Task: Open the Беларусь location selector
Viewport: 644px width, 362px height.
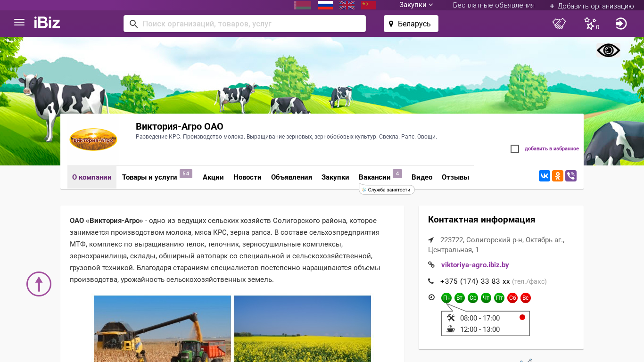Action: (x=411, y=24)
